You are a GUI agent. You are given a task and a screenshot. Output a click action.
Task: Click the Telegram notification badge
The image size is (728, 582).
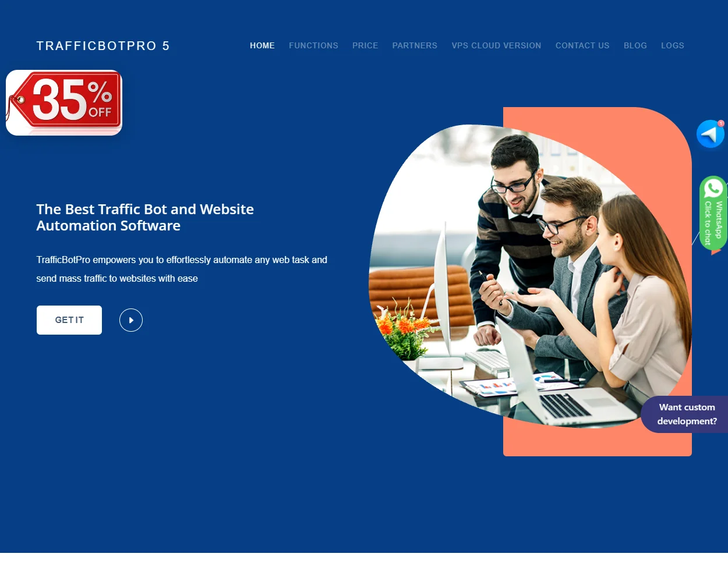720,124
